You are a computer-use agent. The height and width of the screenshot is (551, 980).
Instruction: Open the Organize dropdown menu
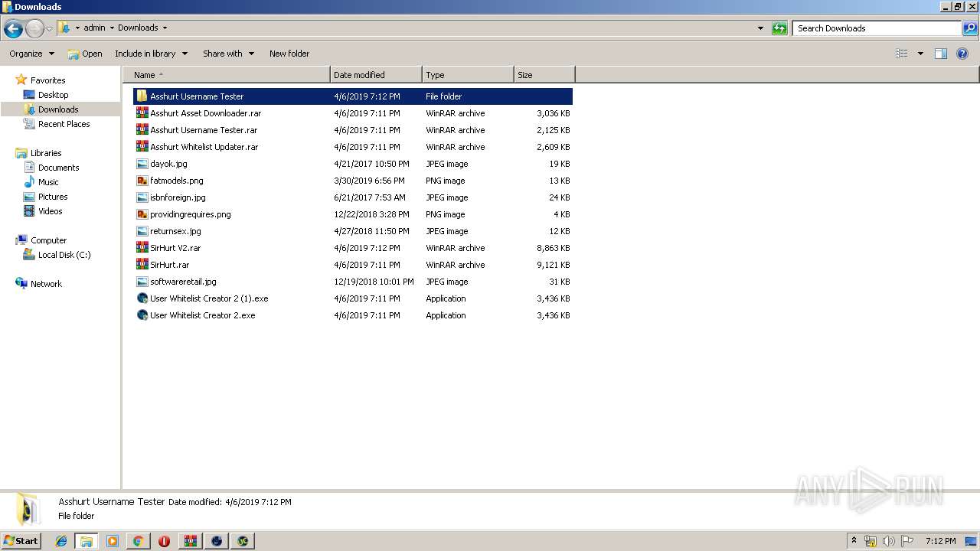tap(31, 54)
